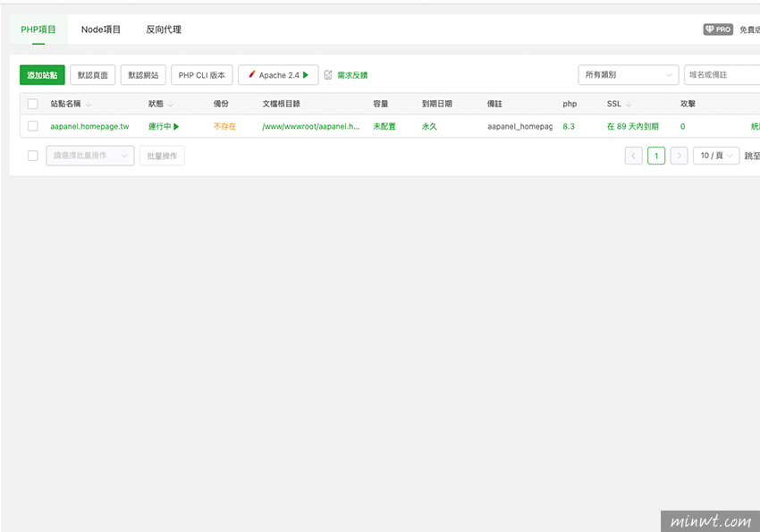This screenshot has width=760, height=532.
Task: Go to the next page arrow
Action: [679, 156]
